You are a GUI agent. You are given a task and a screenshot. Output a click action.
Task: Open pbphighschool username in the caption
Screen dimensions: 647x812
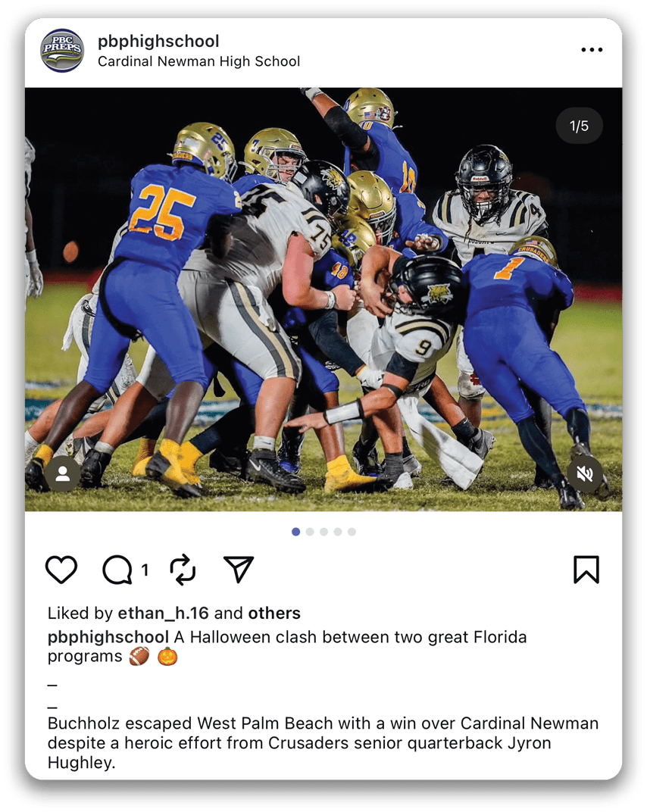108,637
